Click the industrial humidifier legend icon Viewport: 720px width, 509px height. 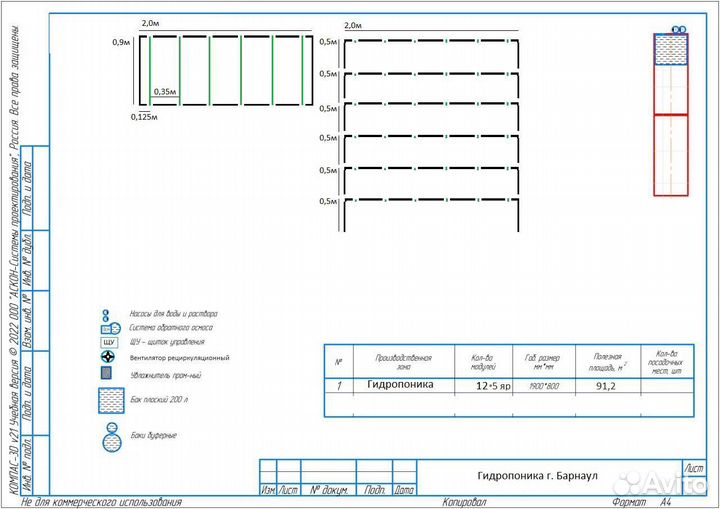108,374
